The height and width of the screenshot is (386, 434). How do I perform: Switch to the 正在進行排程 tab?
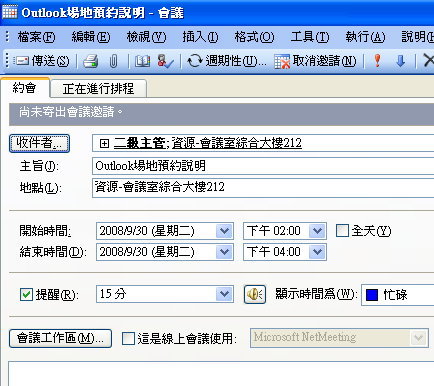[x=98, y=89]
